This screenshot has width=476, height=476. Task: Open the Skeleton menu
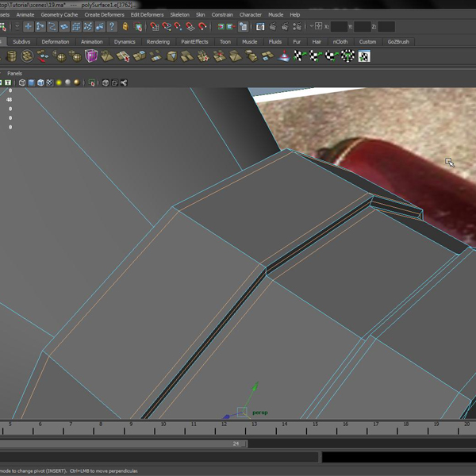(x=180, y=14)
